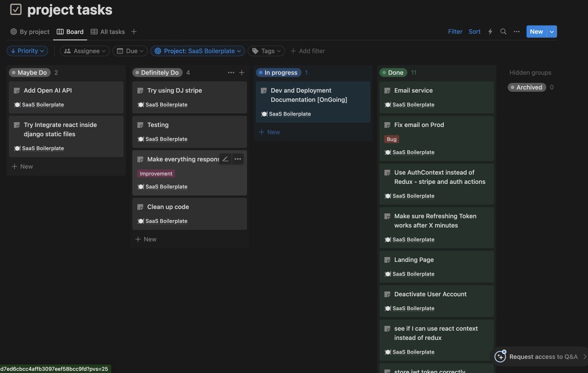Screen dimensions: 588x373
Task: Open the Try Integrate react inside django card
Action: pyautogui.click(x=66, y=136)
